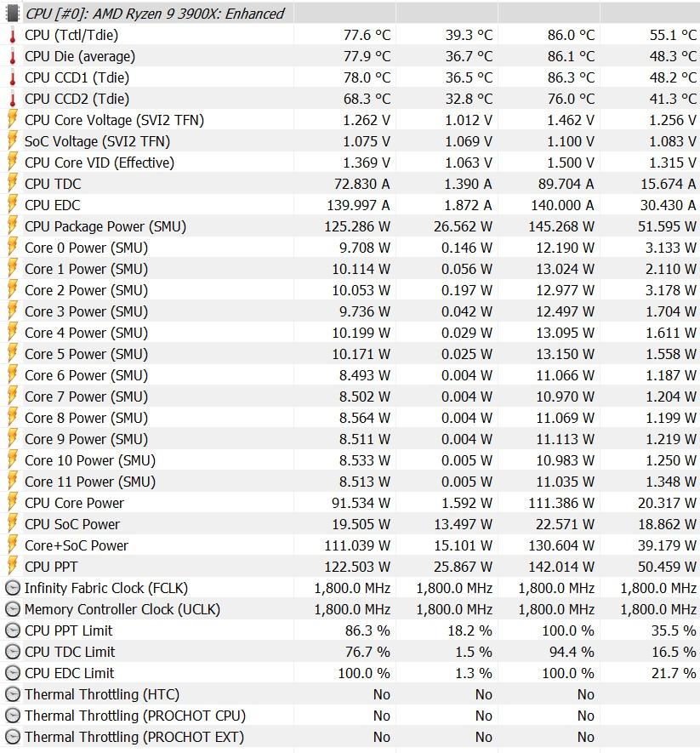Screen dimensions: 700x753
Task: Click lightning icon beside Core 0 Power (SMU)
Action: coord(13,248)
